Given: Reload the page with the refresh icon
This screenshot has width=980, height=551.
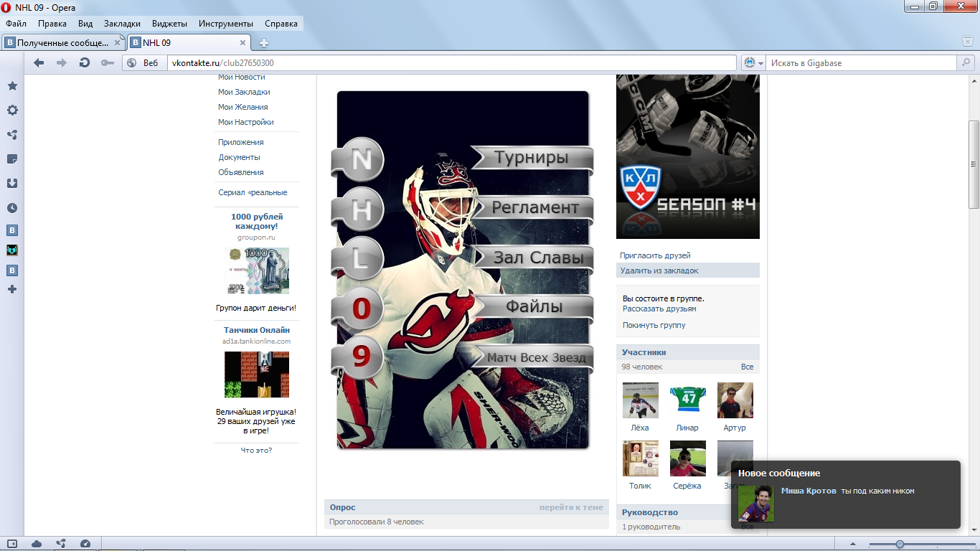Looking at the screenshot, I should click(85, 63).
